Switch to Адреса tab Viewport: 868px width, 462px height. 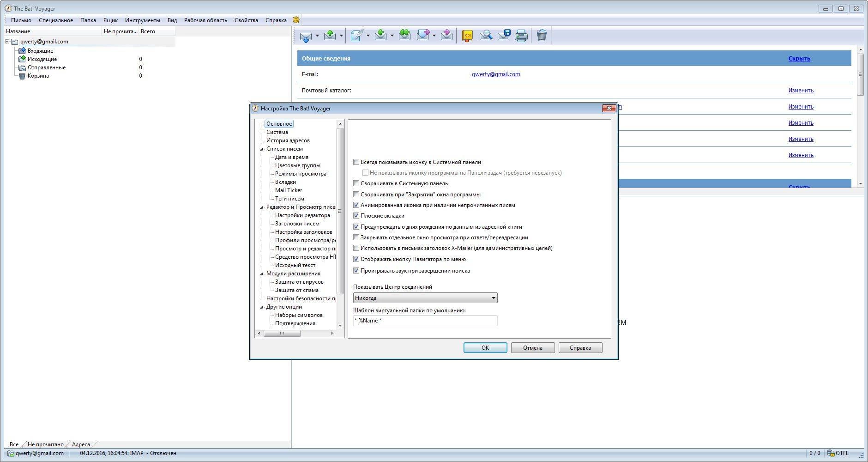click(81, 444)
